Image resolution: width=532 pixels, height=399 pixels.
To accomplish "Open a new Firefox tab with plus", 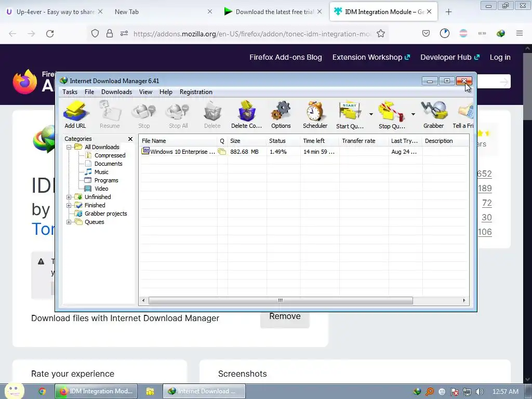I will coord(448,12).
